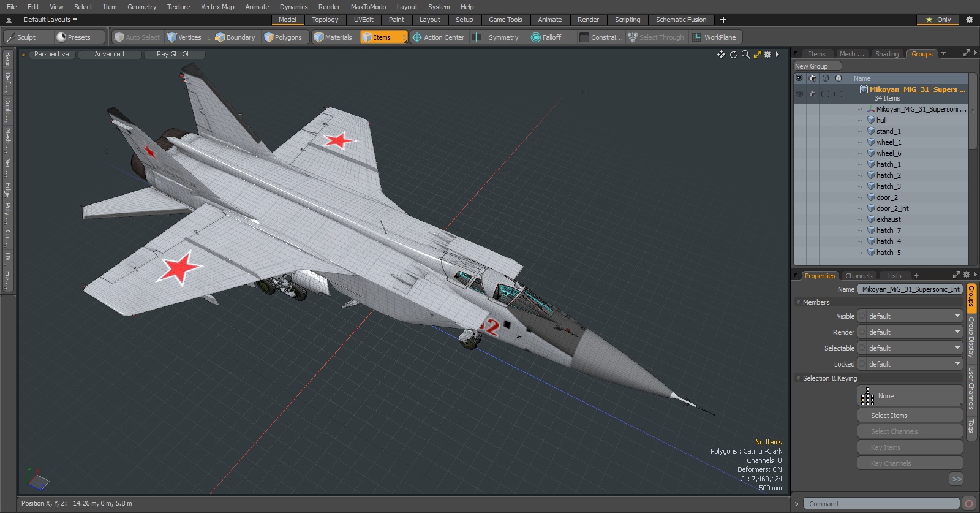
Task: Open the WorkPlane options
Action: (715, 37)
